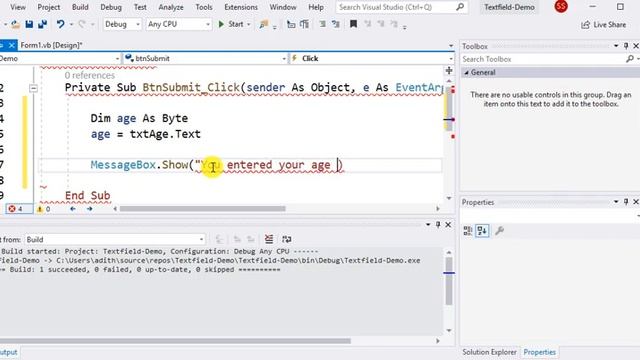Open the Debug configuration dropdown
Image resolution: width=640 pixels, height=360 pixels.
122,24
